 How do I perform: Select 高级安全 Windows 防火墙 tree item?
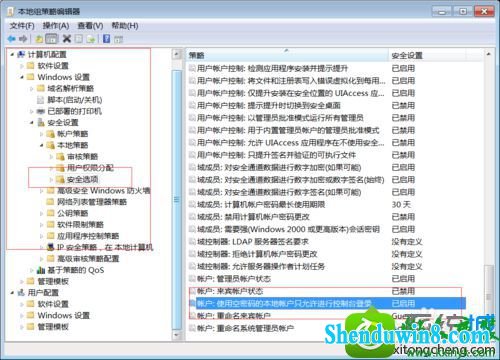104,191
